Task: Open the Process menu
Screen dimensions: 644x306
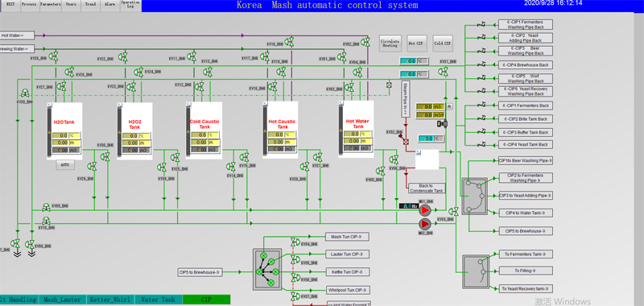Action: coord(29,5)
